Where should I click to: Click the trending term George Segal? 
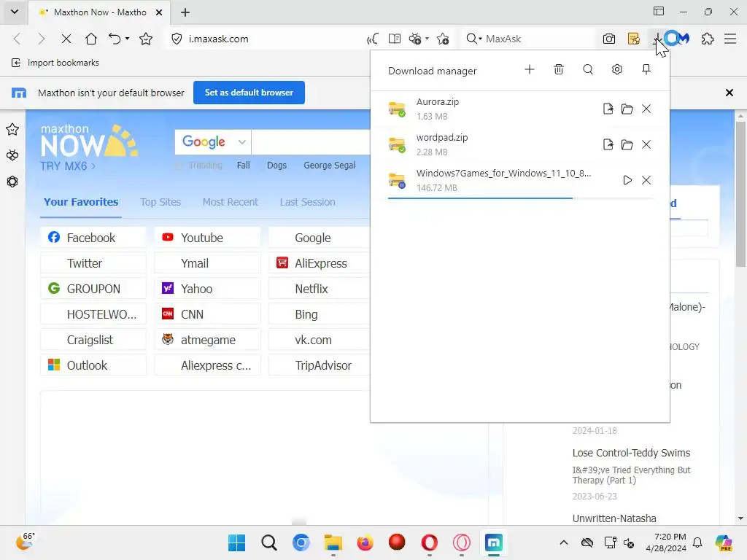pos(329,166)
